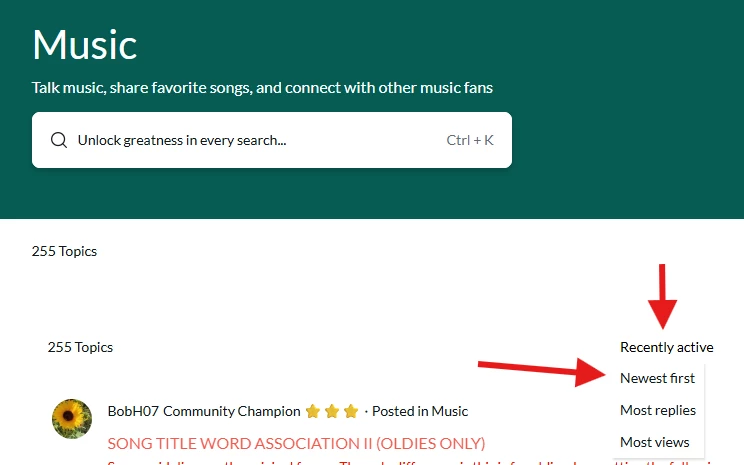Click the red arrow pointing at Newest first
The width and height of the screenshot is (744, 465).
(x=542, y=372)
